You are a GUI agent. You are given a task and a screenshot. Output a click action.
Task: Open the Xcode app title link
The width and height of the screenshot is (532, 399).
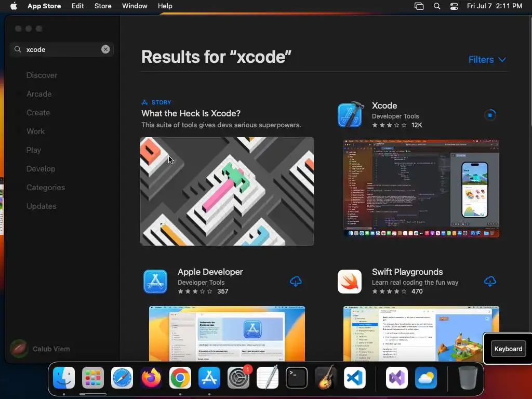tap(384, 105)
